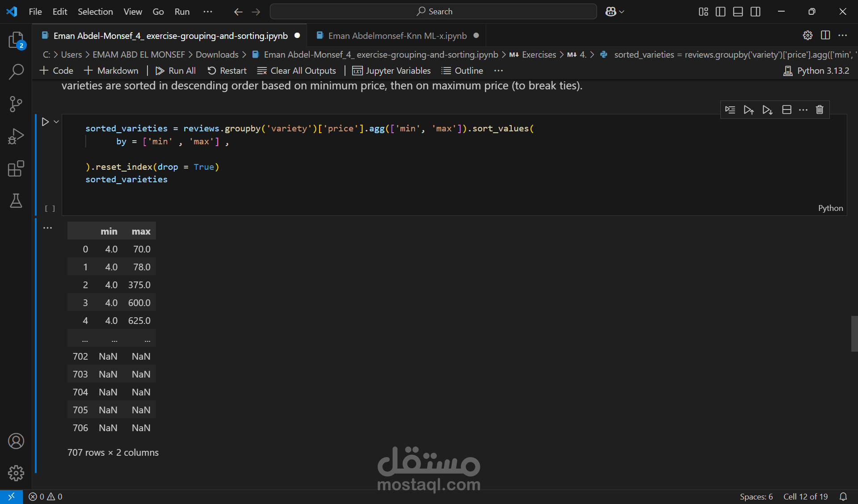Switch to Eman Abdelmonsef-Knn ML-x.ipynb tab

point(397,36)
